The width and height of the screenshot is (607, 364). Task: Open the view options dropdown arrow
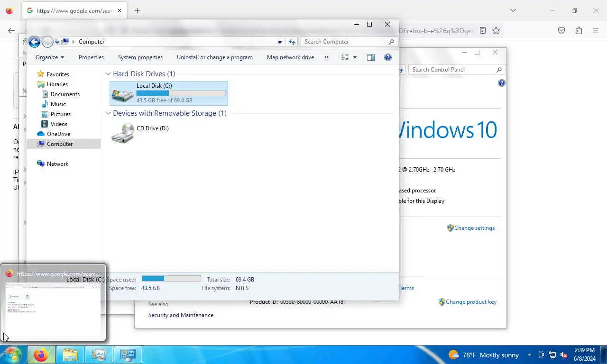click(355, 57)
